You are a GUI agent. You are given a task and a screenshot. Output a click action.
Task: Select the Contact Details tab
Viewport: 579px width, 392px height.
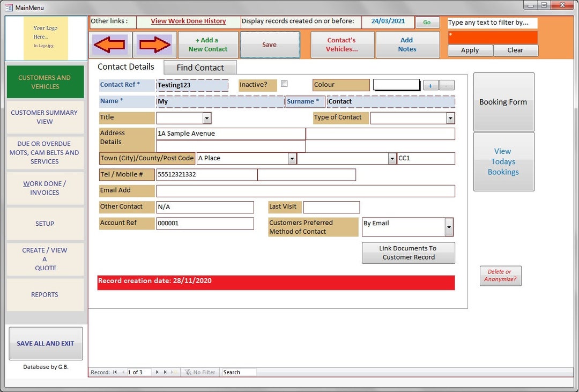coord(125,67)
